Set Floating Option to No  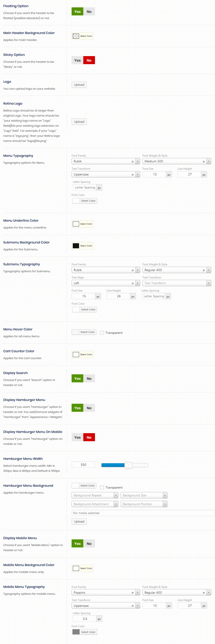coord(89,11)
